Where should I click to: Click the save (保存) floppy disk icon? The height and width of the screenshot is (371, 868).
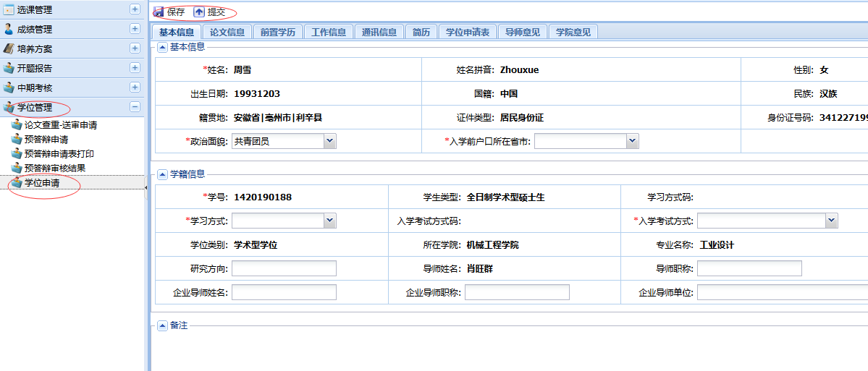(159, 12)
